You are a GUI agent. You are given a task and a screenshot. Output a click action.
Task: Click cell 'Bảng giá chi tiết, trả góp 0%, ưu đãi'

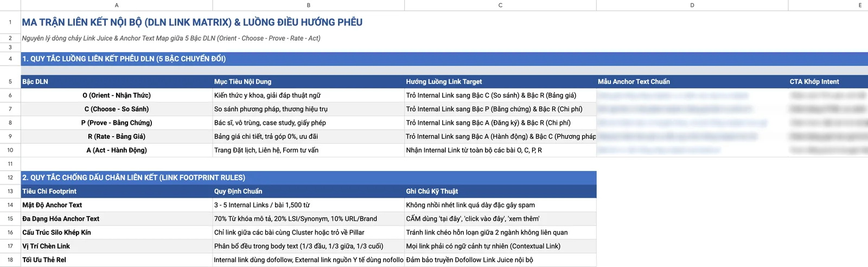click(x=309, y=137)
